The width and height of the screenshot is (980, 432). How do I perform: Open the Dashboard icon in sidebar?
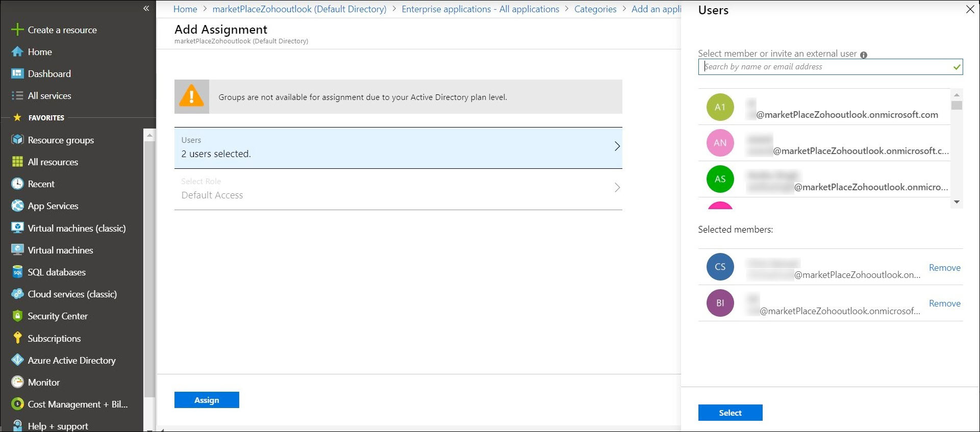pyautogui.click(x=17, y=73)
